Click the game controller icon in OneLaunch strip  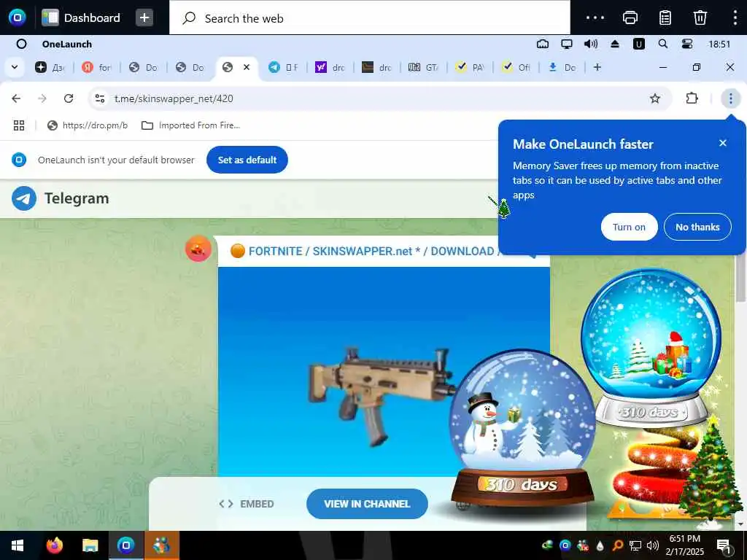click(543, 44)
